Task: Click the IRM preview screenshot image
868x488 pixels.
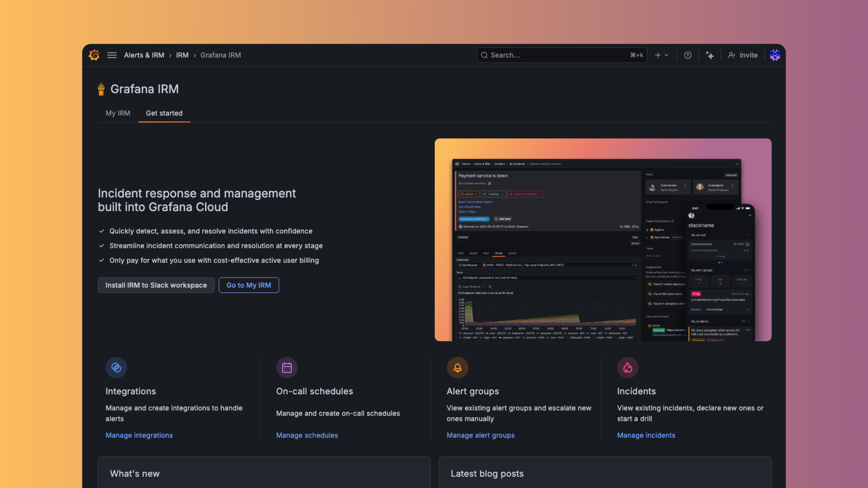Action: (603, 240)
